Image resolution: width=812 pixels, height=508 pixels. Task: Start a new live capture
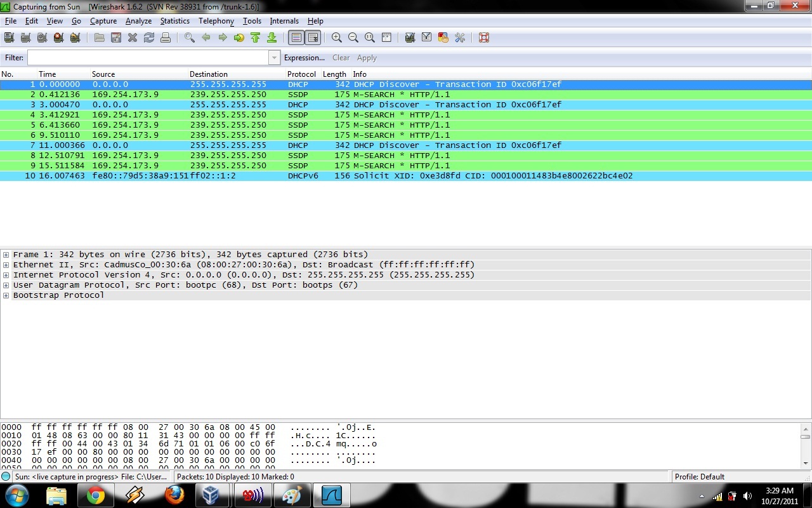pyautogui.click(x=43, y=37)
